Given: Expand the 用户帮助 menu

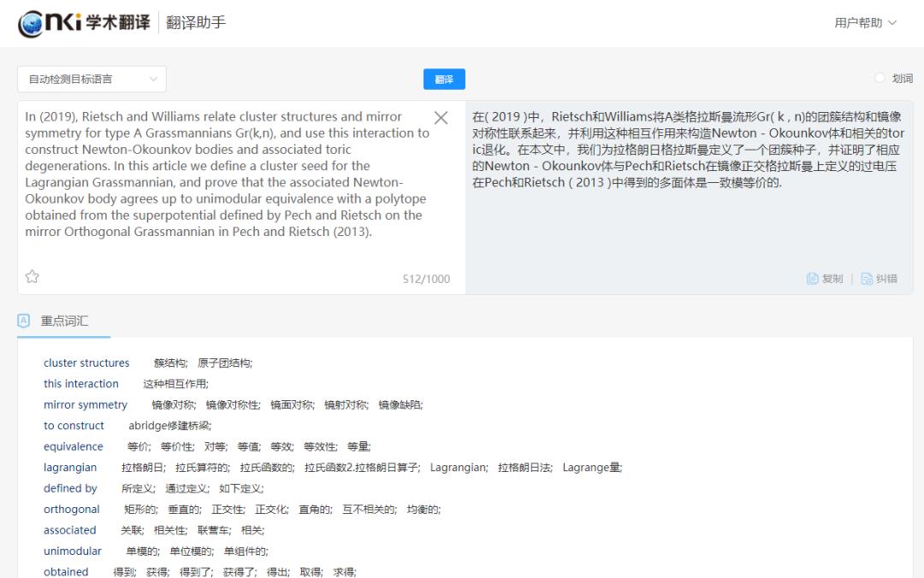Looking at the screenshot, I should point(865,23).
